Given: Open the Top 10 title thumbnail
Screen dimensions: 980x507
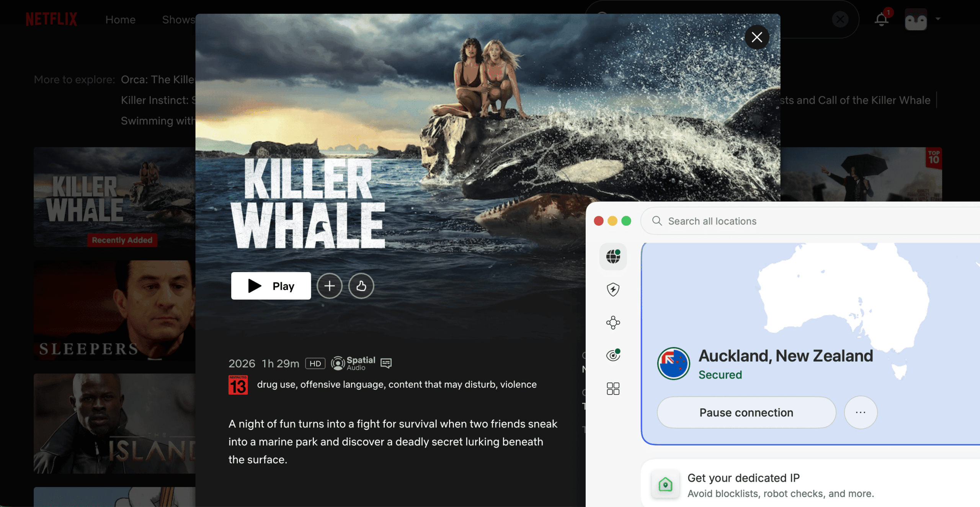Looking at the screenshot, I should (x=861, y=174).
